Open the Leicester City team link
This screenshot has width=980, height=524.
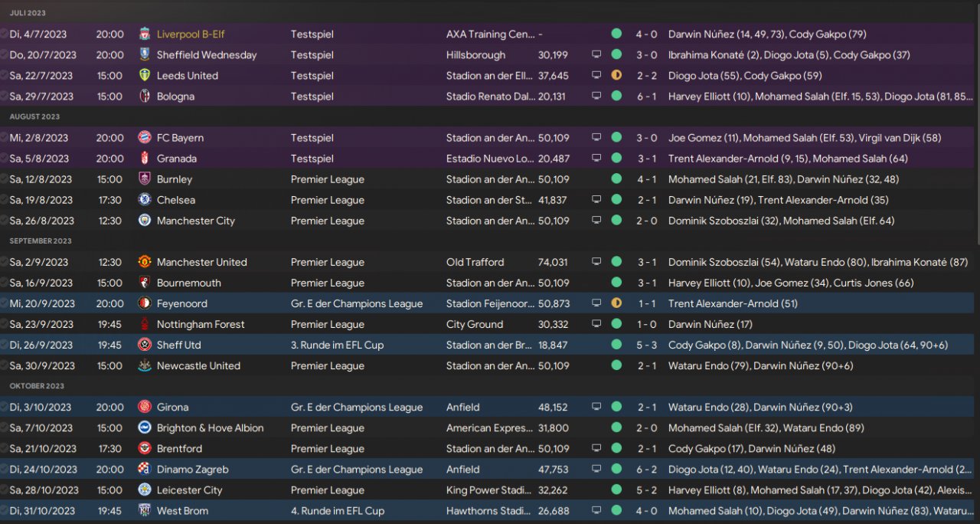pos(190,490)
